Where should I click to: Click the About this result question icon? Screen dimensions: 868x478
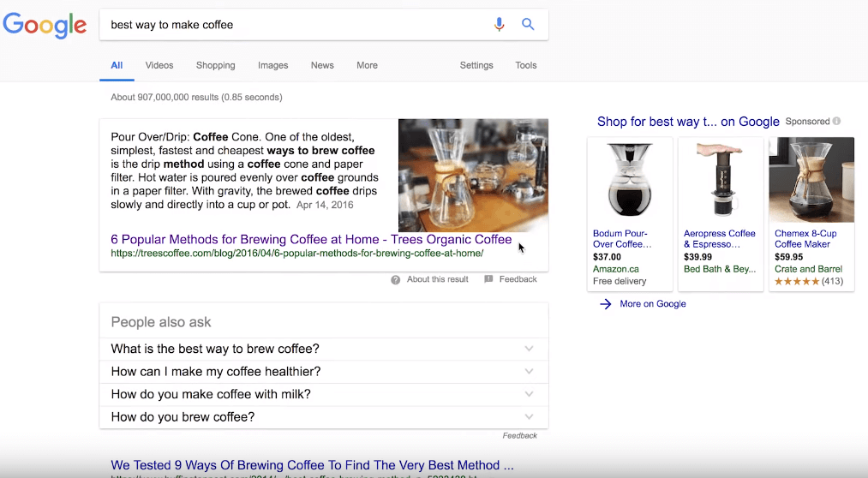click(x=395, y=280)
